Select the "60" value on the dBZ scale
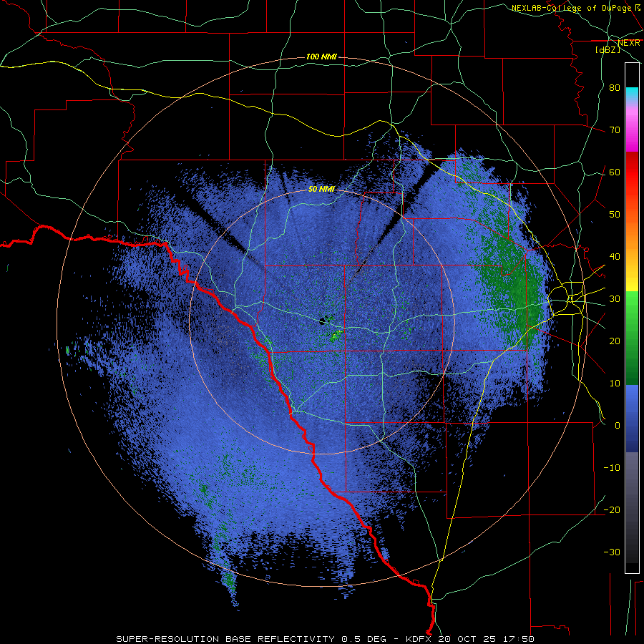 (615, 172)
